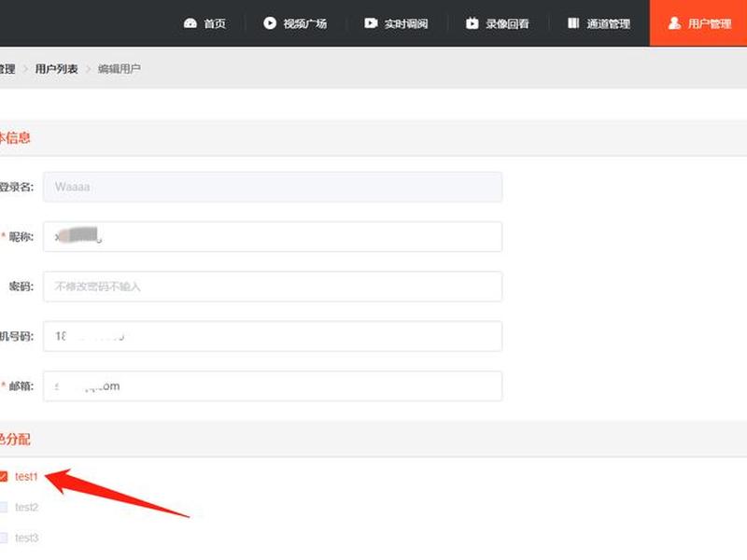Screen dimensions: 747x560
Task: Focus the 昵称 nickname input field
Action: [273, 237]
